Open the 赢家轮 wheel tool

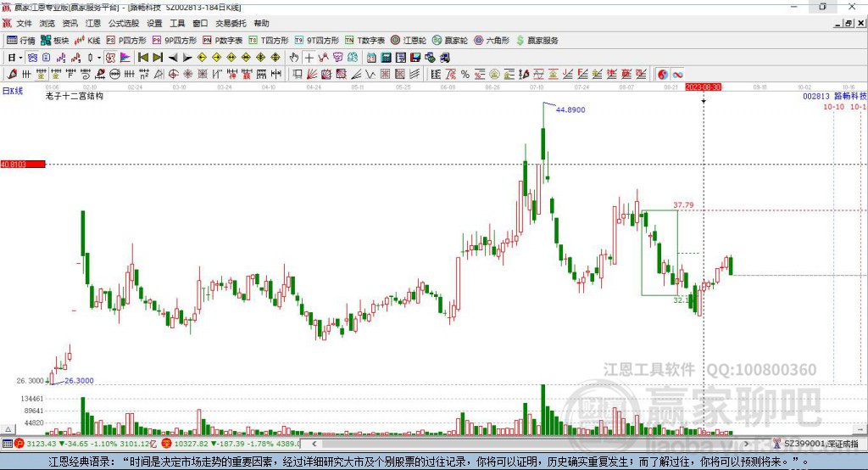click(x=450, y=41)
